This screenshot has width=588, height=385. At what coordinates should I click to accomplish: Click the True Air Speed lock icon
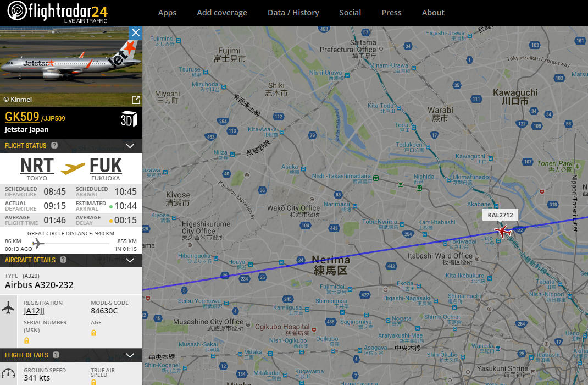coord(94,382)
